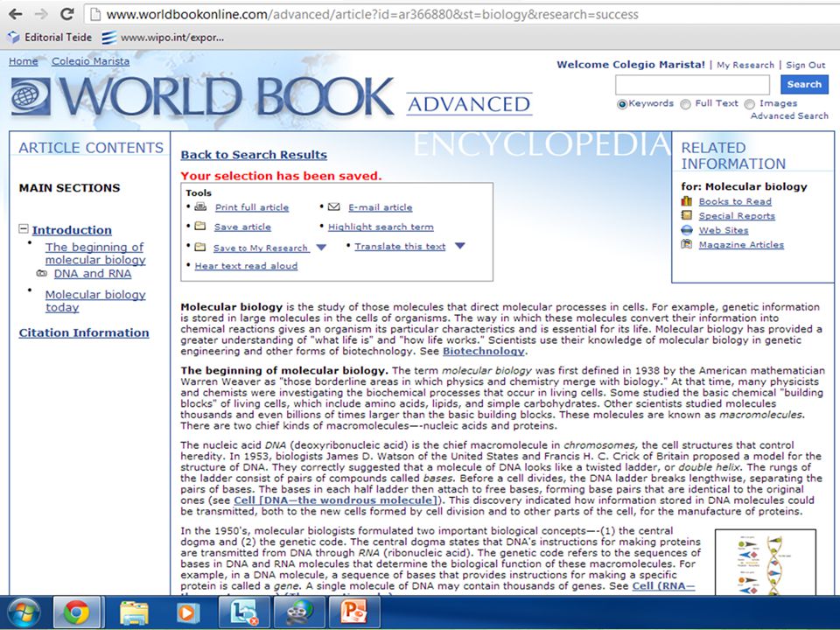Click Translate this text link
This screenshot has height=630, width=840.
[400, 247]
